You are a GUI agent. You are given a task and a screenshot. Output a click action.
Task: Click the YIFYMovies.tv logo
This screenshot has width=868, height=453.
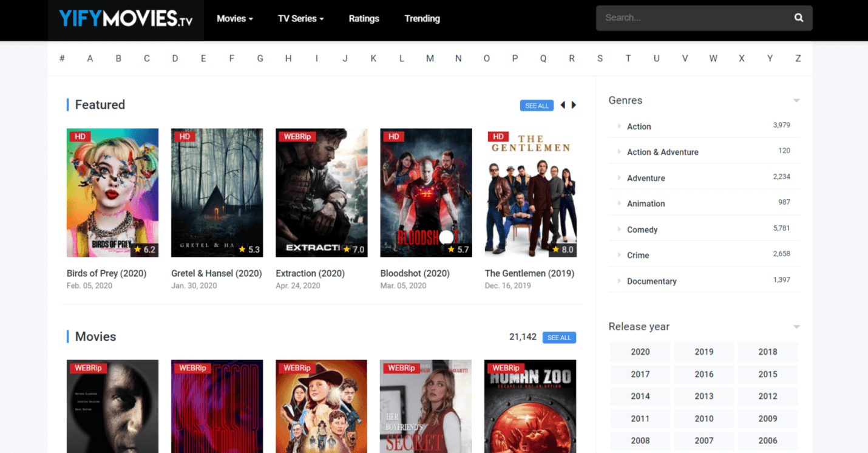coord(126,19)
